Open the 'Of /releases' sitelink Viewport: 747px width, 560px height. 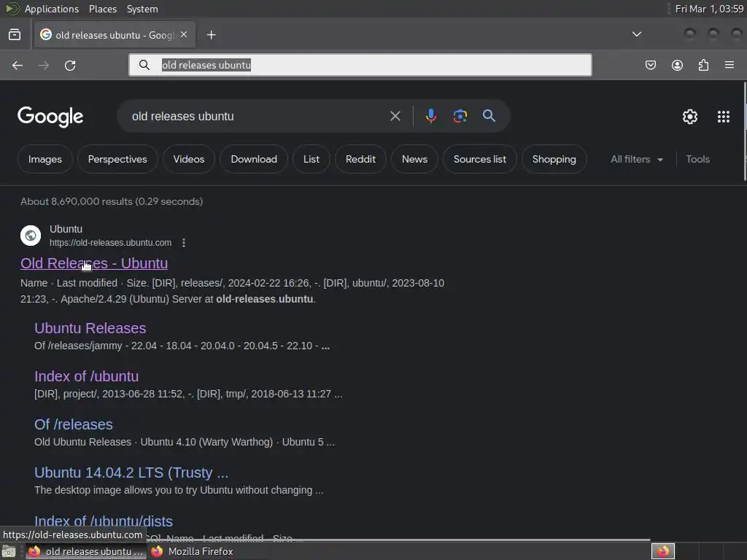[x=74, y=424]
